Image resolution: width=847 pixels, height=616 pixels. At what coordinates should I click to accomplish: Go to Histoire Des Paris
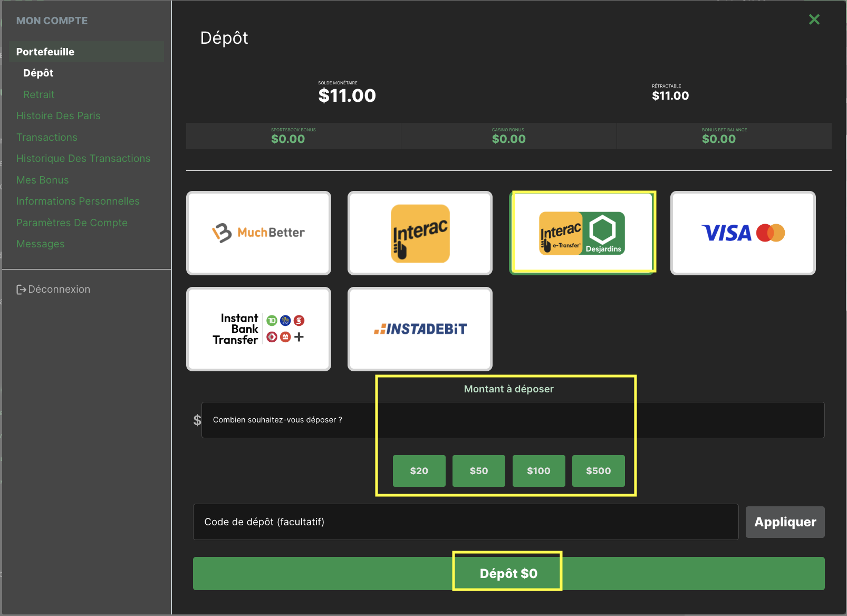pos(58,116)
